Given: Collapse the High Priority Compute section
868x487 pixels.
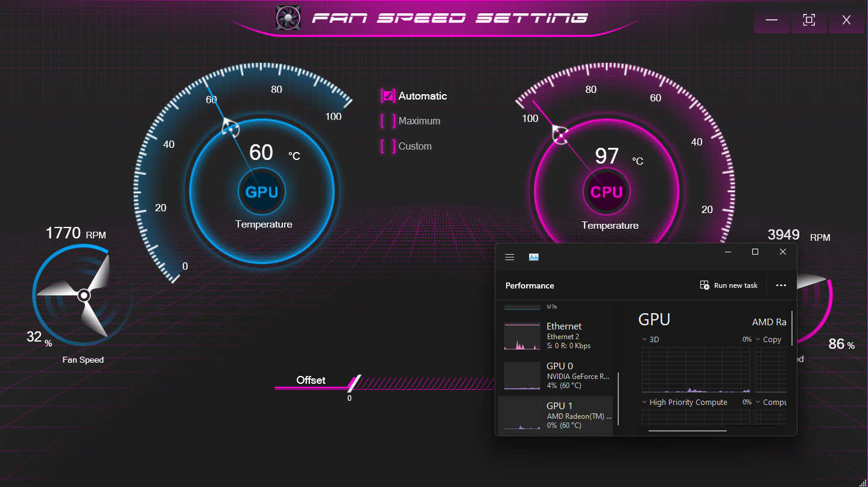Looking at the screenshot, I should (644, 402).
